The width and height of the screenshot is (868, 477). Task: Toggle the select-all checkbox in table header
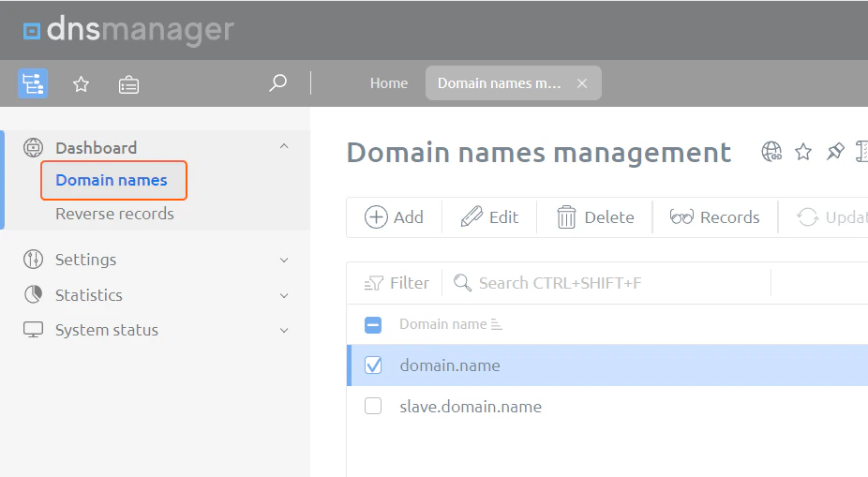coord(373,325)
